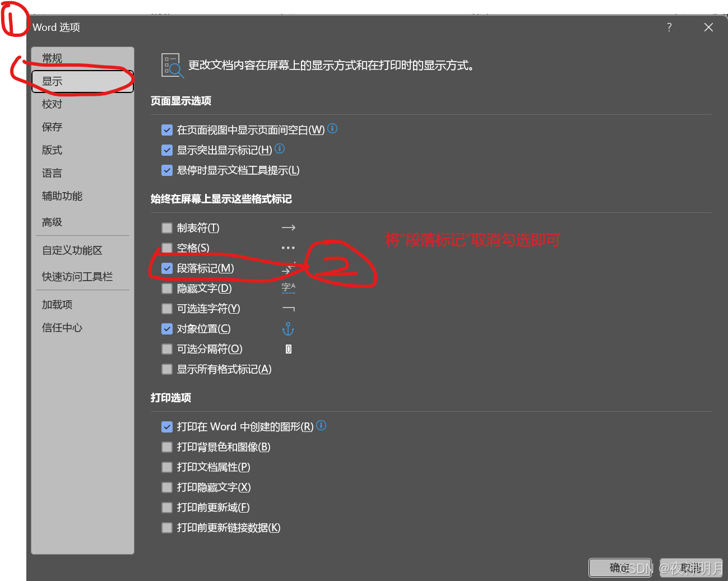Viewport: 728px width, 581px height.
Task: Uncheck the 段落标记 checkbox
Action: pyautogui.click(x=167, y=268)
